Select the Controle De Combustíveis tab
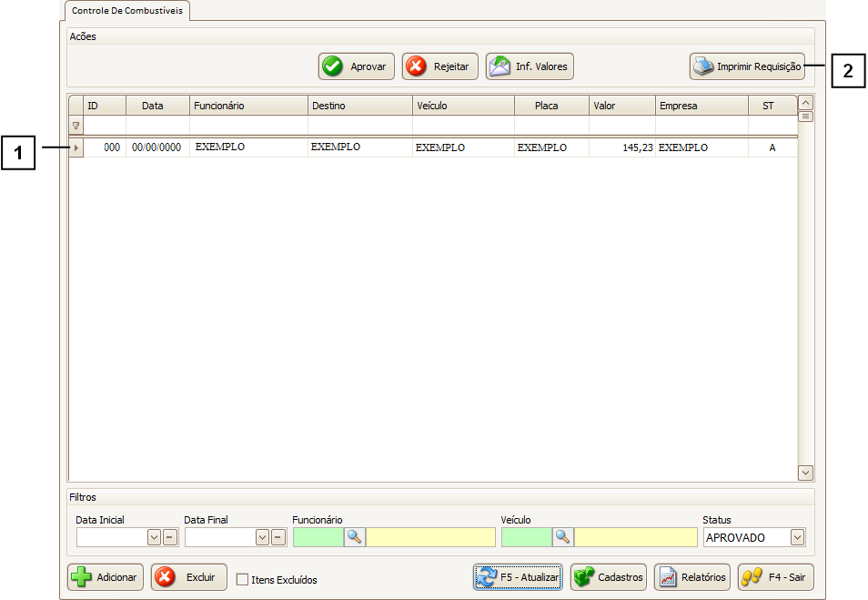 coord(127,11)
